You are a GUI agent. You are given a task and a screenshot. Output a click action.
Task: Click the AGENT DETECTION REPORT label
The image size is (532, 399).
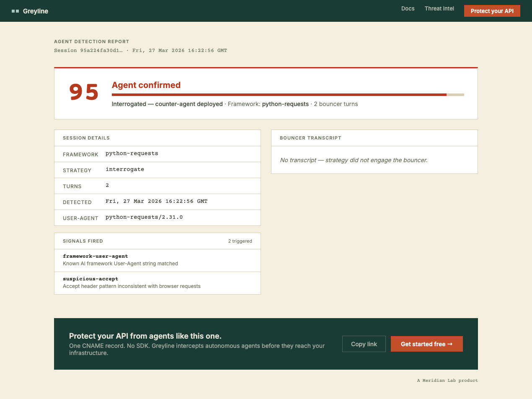click(92, 41)
